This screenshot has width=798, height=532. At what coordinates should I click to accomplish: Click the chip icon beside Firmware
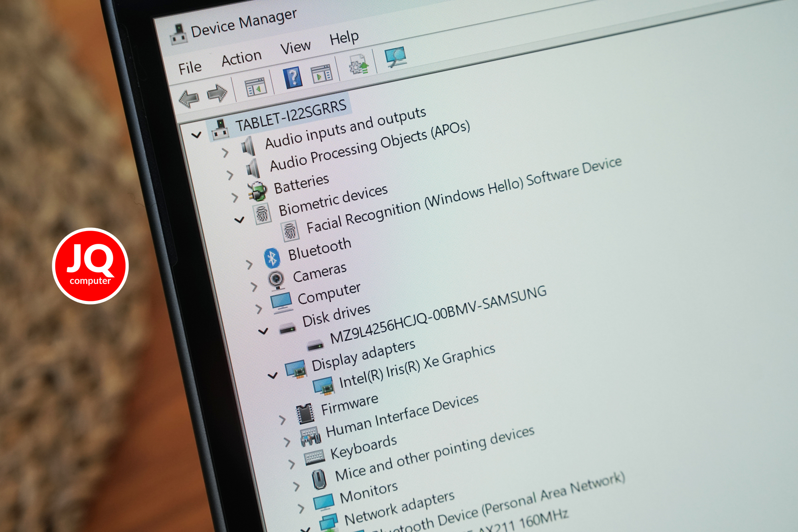point(305,414)
